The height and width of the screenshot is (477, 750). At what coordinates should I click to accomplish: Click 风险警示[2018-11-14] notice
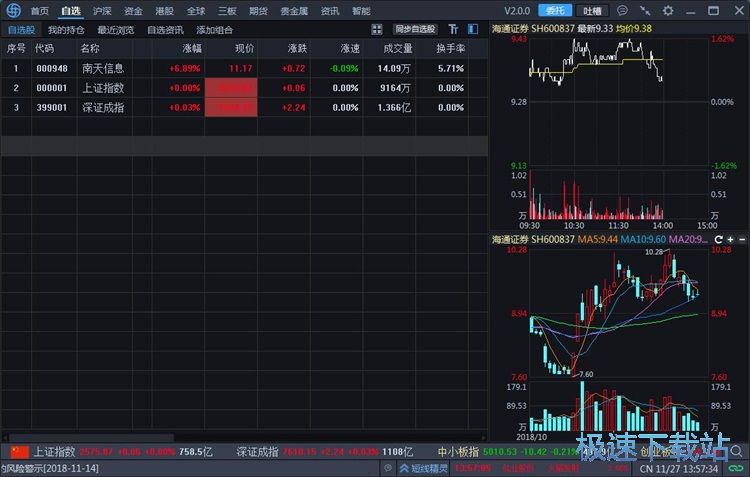coord(50,468)
